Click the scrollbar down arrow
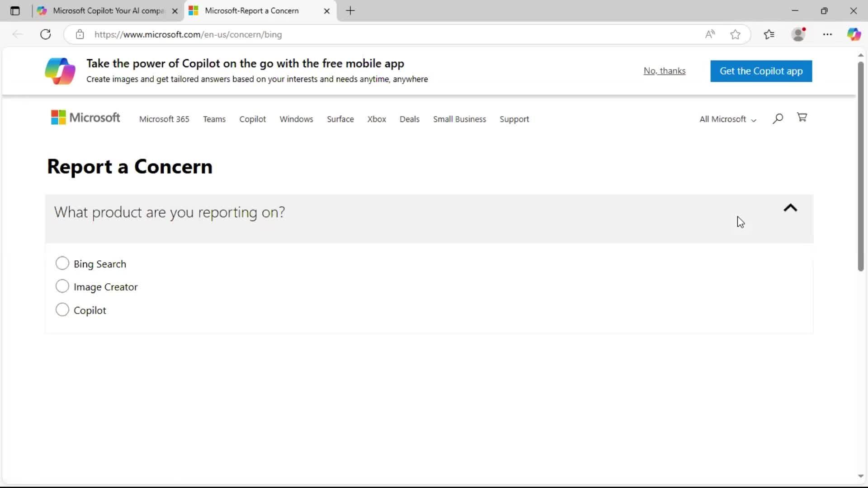The height and width of the screenshot is (488, 868). [861, 476]
